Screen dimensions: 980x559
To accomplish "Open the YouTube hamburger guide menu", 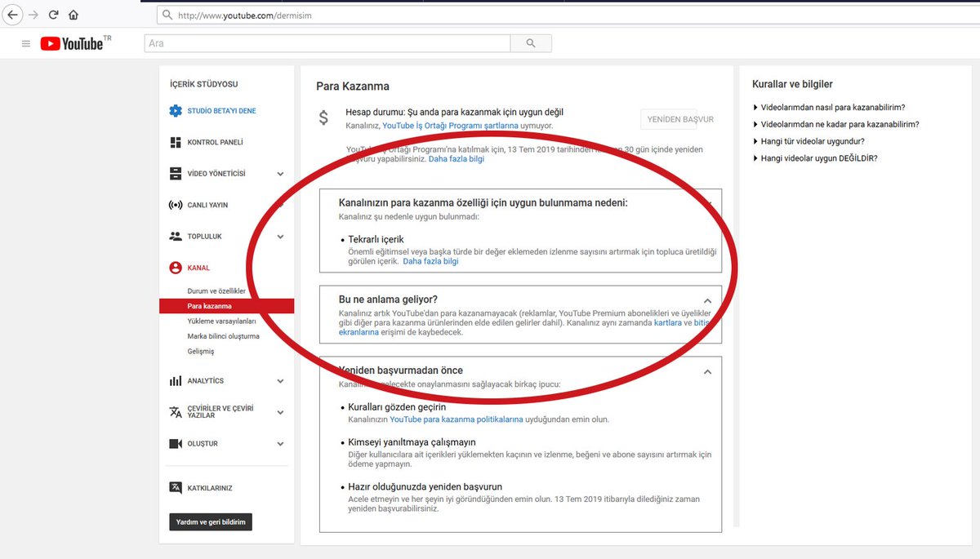I will [26, 43].
